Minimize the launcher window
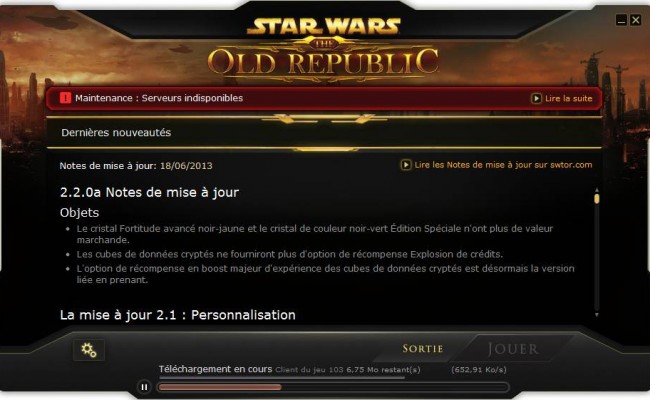 click(621, 20)
